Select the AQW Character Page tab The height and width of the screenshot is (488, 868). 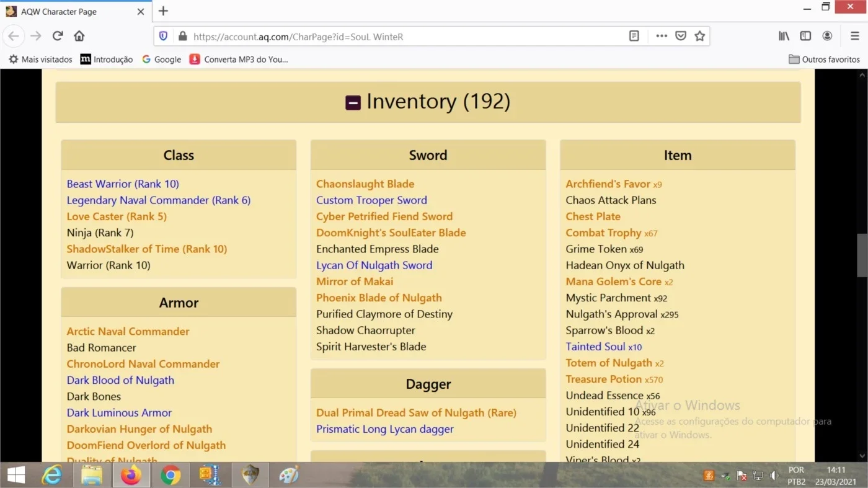click(74, 12)
